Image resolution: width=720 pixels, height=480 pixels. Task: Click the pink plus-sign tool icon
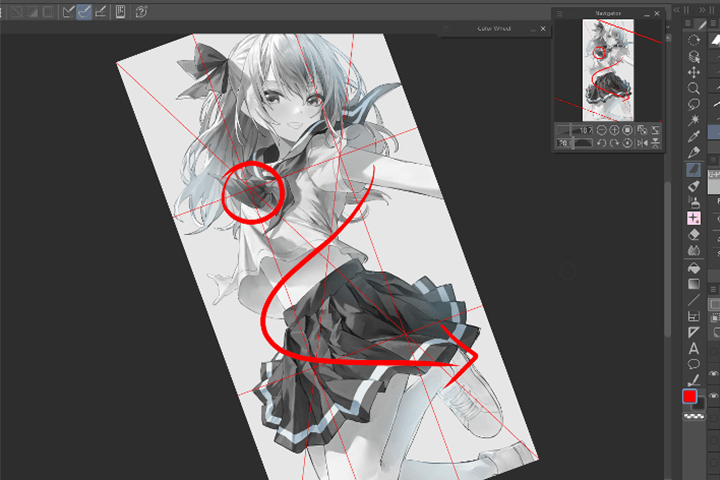click(x=694, y=218)
